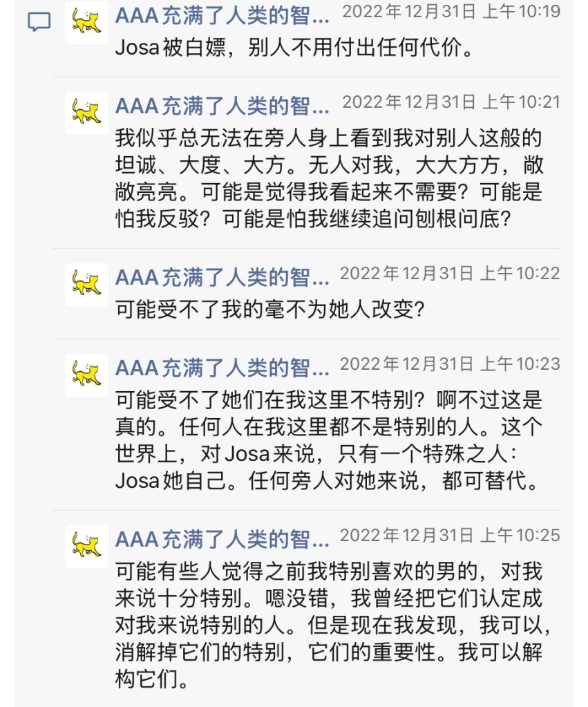The width and height of the screenshot is (588, 707).
Task: Select the comment 'Josa被白嫖，别人不用付出任何代价'
Action: (295, 48)
